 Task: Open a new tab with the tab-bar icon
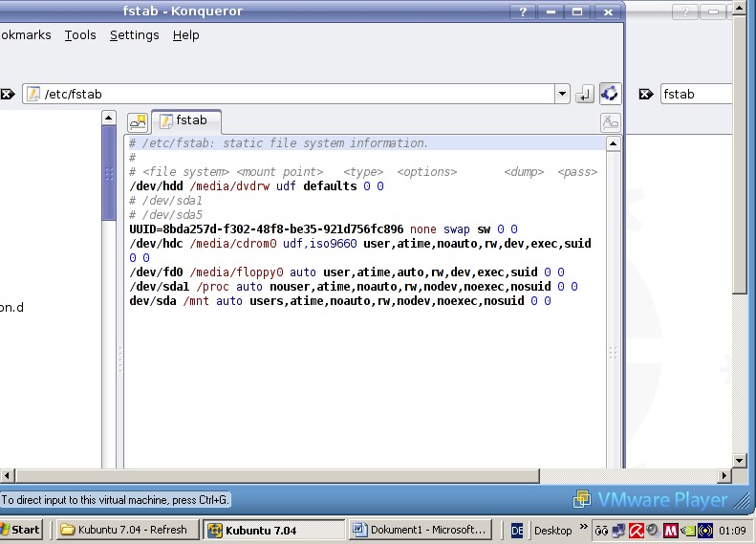click(138, 121)
